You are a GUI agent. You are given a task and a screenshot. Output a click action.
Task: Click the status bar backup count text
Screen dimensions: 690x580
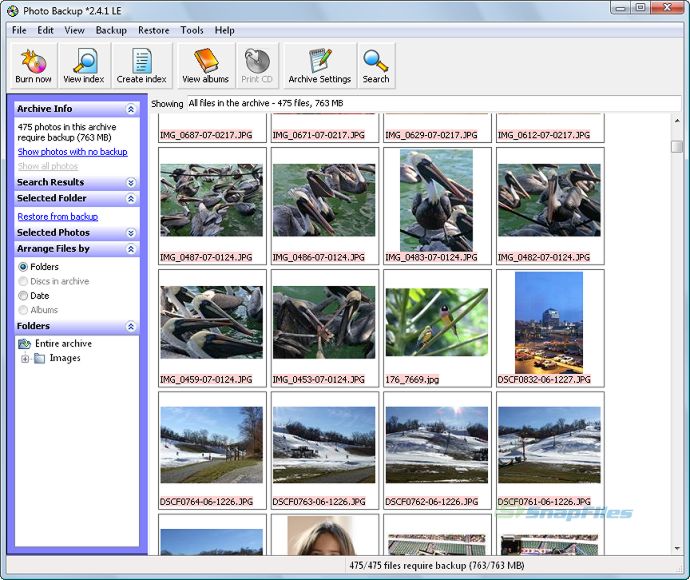[437, 565]
